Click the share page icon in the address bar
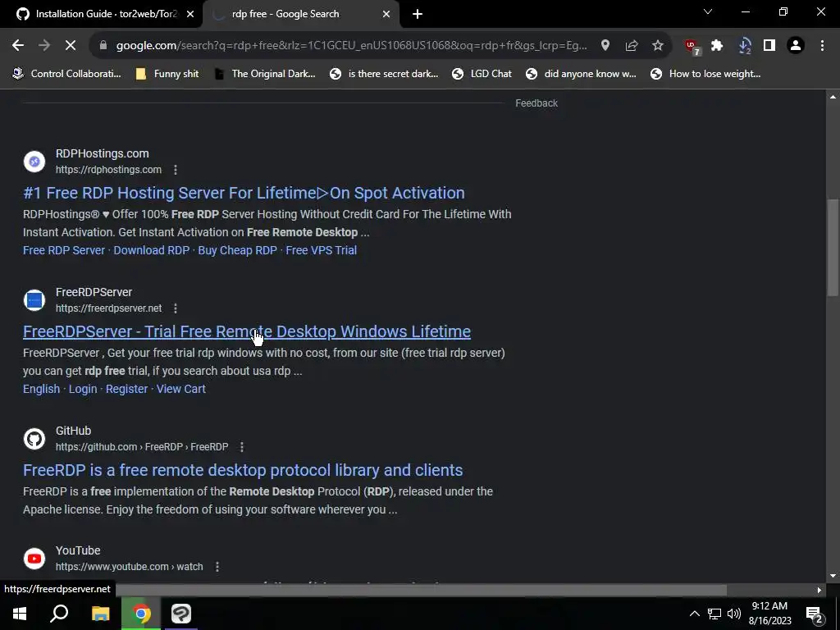This screenshot has height=630, width=840. [632, 46]
